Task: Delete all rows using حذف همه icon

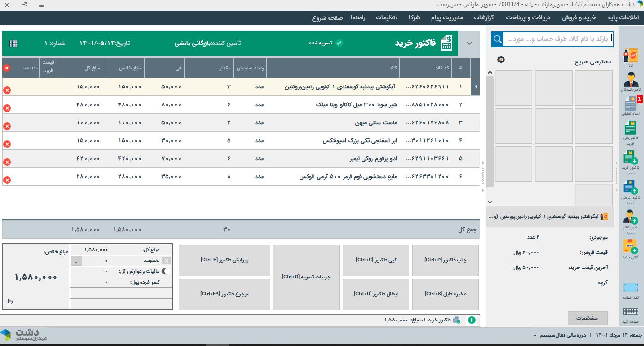Action: coord(7,68)
